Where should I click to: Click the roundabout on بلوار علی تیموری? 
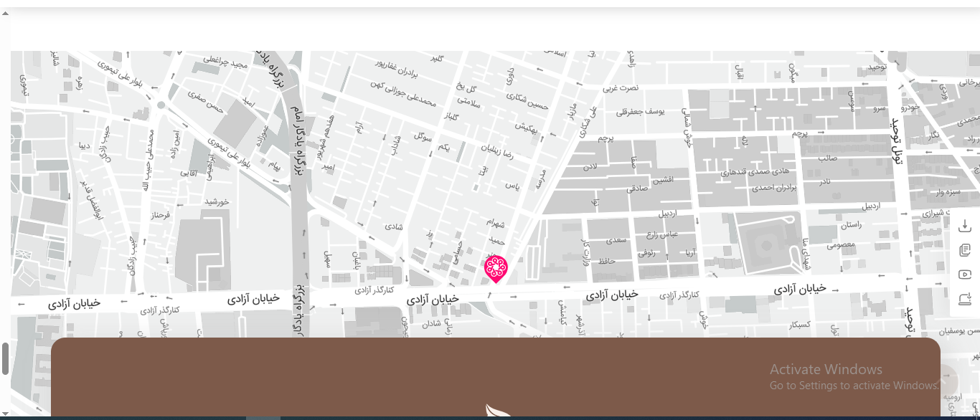click(x=161, y=105)
